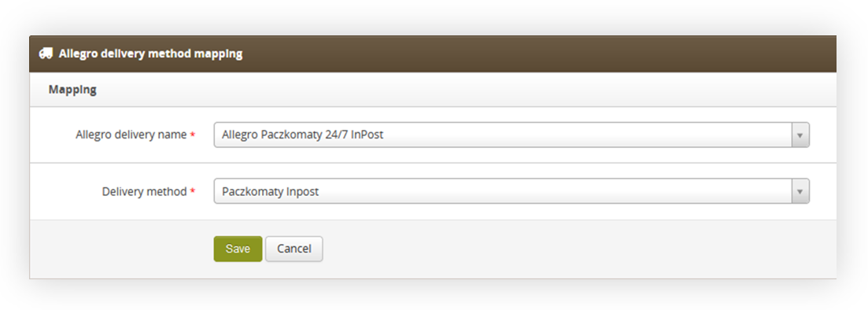Click the selected text Allegro Paczkomaty 24/7 InPost
868x310 pixels.
pos(302,135)
